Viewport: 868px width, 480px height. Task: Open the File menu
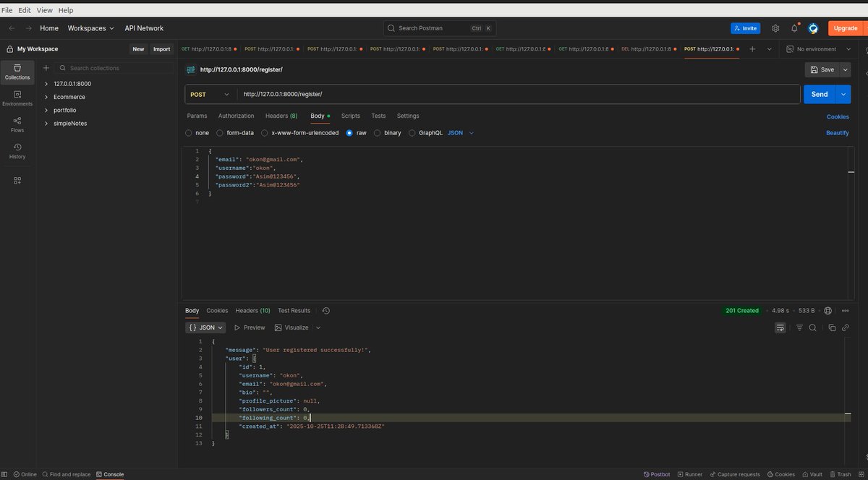pyautogui.click(x=7, y=10)
